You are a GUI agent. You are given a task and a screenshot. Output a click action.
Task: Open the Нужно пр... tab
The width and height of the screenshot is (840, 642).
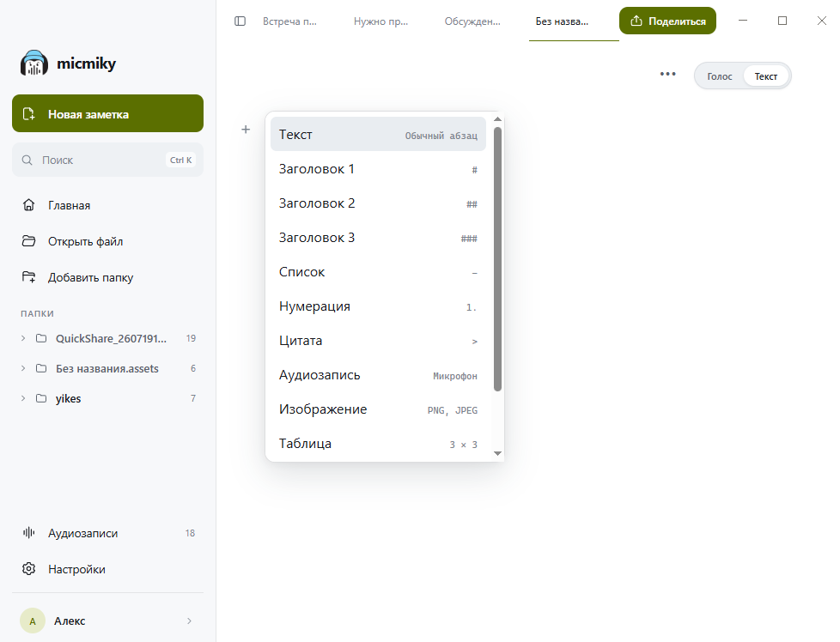[x=380, y=21]
